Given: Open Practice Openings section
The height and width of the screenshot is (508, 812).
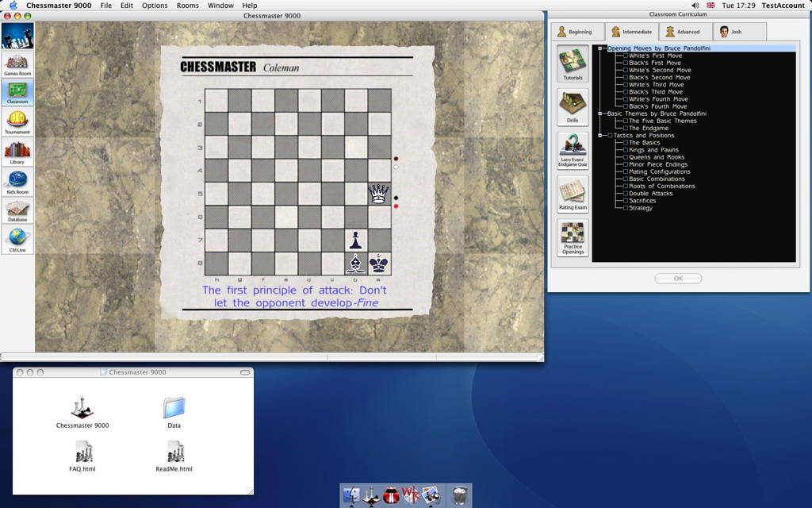Looking at the screenshot, I should click(x=573, y=238).
